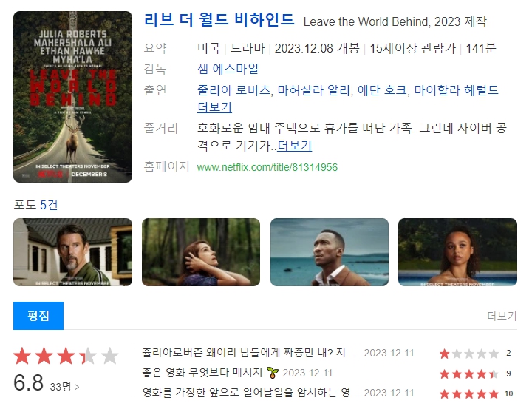Open the Leave the World Behind movie poster
Screen dimensions: 532x409
click(72, 97)
